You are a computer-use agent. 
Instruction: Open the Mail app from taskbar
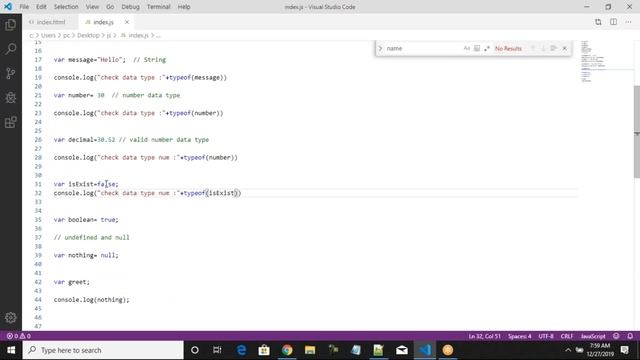(402, 350)
